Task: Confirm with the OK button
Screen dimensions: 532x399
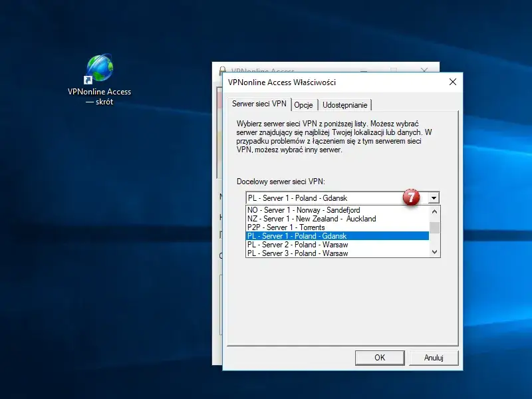Action: coord(380,357)
